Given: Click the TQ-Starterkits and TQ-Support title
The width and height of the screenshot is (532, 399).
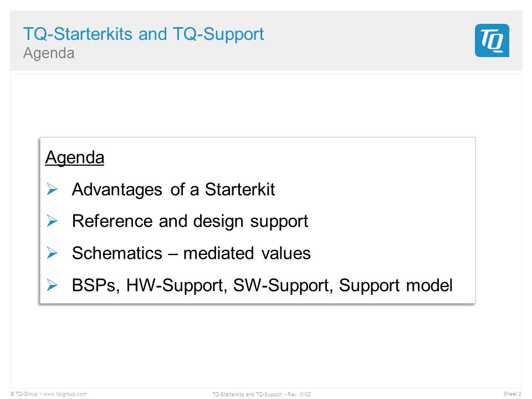Looking at the screenshot, I should 144,34.
